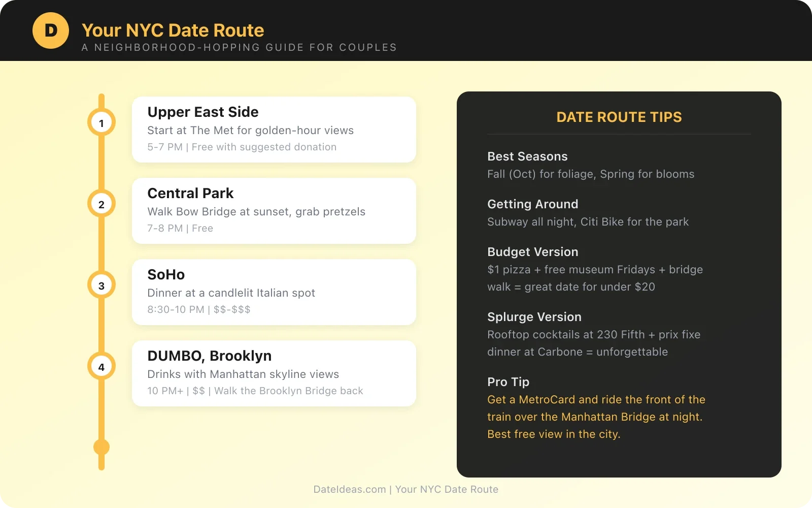This screenshot has height=508, width=812.
Task: Click the DATE ROUTE TIPS heading
Action: (x=618, y=117)
